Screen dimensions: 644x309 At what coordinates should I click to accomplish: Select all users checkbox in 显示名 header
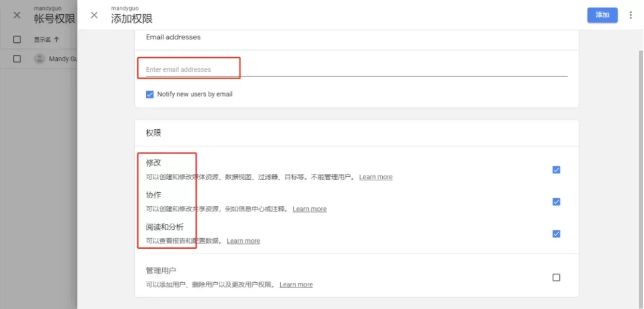pyautogui.click(x=17, y=39)
